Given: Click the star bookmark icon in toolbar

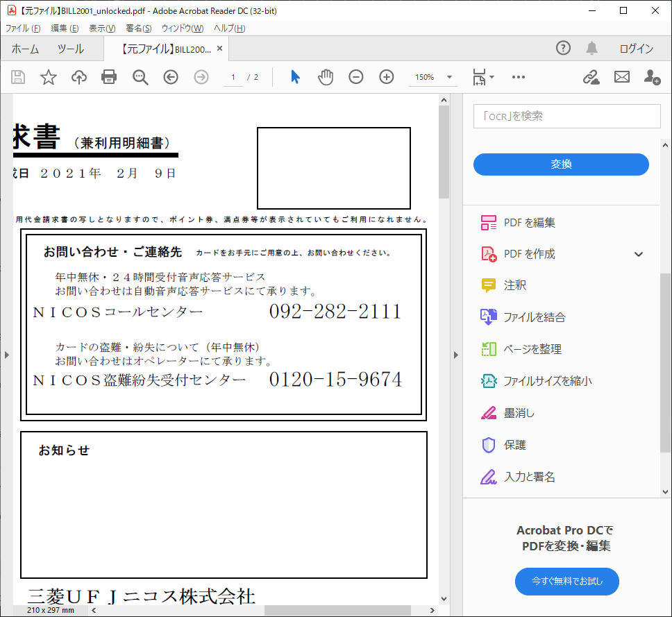Looking at the screenshot, I should click(49, 77).
